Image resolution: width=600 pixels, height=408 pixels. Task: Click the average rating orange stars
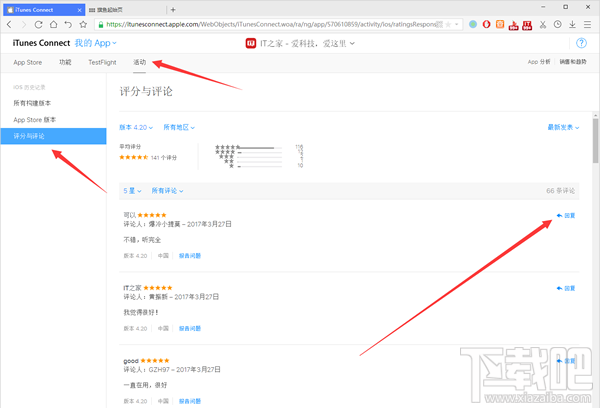tap(134, 157)
